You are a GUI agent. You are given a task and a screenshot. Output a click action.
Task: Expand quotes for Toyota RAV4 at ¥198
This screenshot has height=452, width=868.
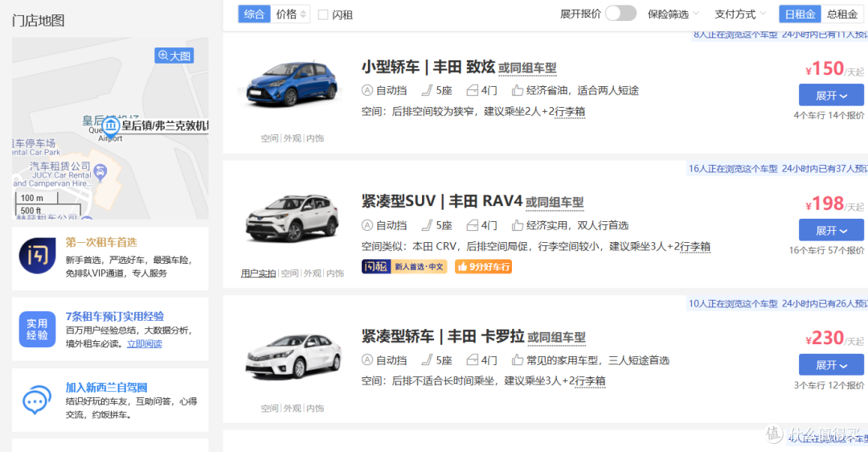tap(831, 230)
